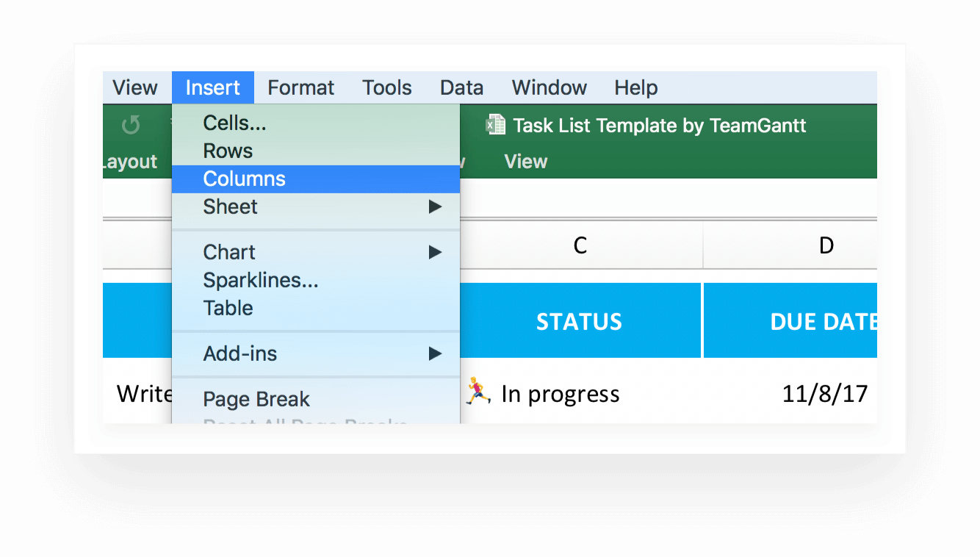980x557 pixels.
Task: Open the Help menu
Action: click(635, 88)
